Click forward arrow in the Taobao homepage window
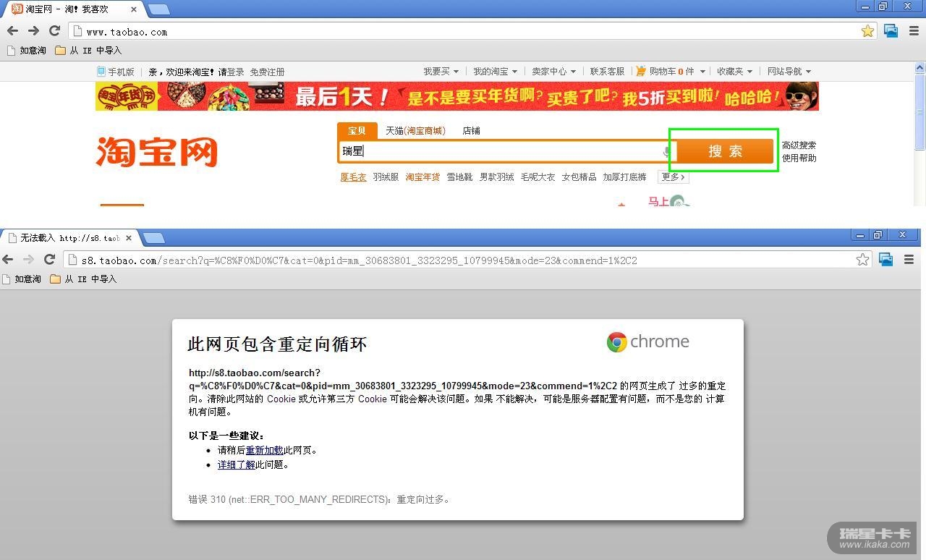This screenshot has height=560, width=926. pyautogui.click(x=33, y=30)
